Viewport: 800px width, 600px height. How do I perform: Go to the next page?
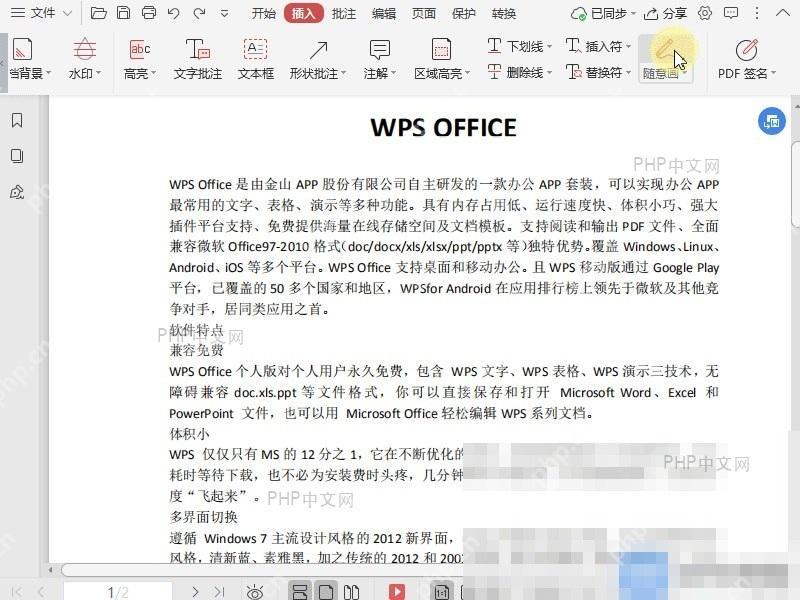195,592
